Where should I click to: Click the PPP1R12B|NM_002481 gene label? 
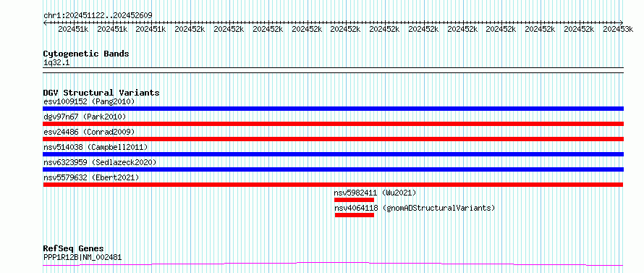(x=82, y=257)
